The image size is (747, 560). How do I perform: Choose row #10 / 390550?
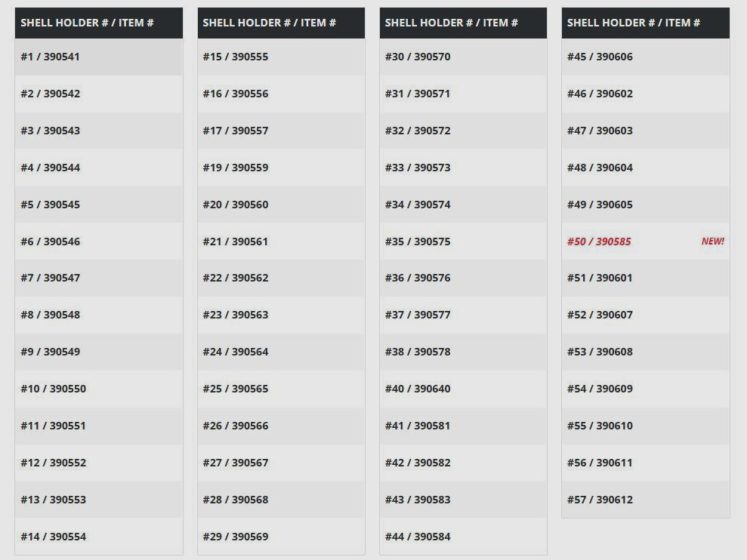[99, 389]
